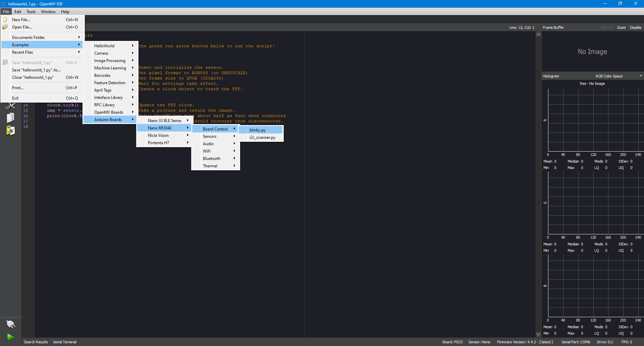Viewport: 644px width, 346px height.
Task: Click the Drive: D:/ status entry
Action: [605, 342]
